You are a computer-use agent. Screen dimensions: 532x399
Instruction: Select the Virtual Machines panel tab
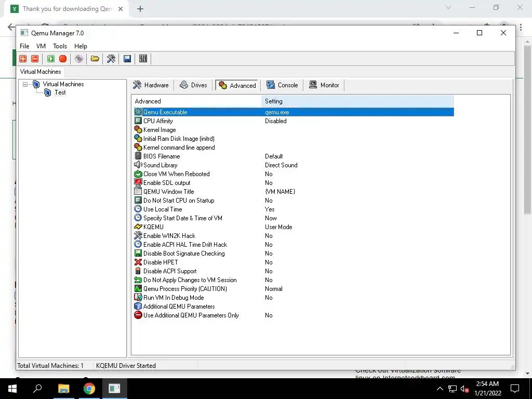41,72
